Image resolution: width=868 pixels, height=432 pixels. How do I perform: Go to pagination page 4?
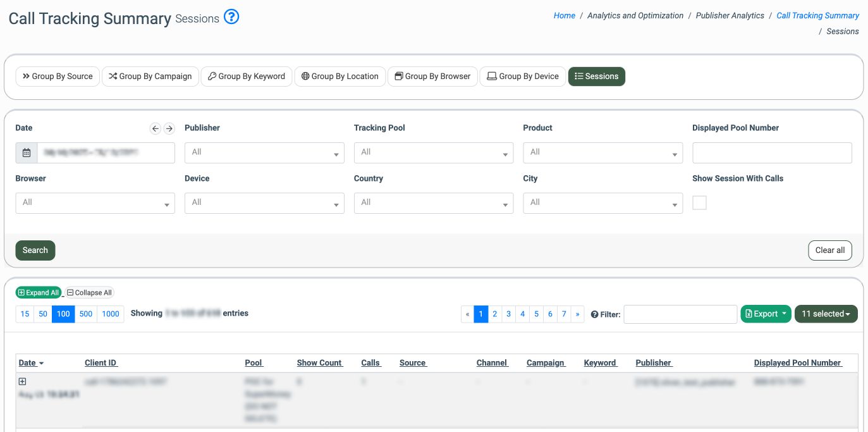point(523,314)
